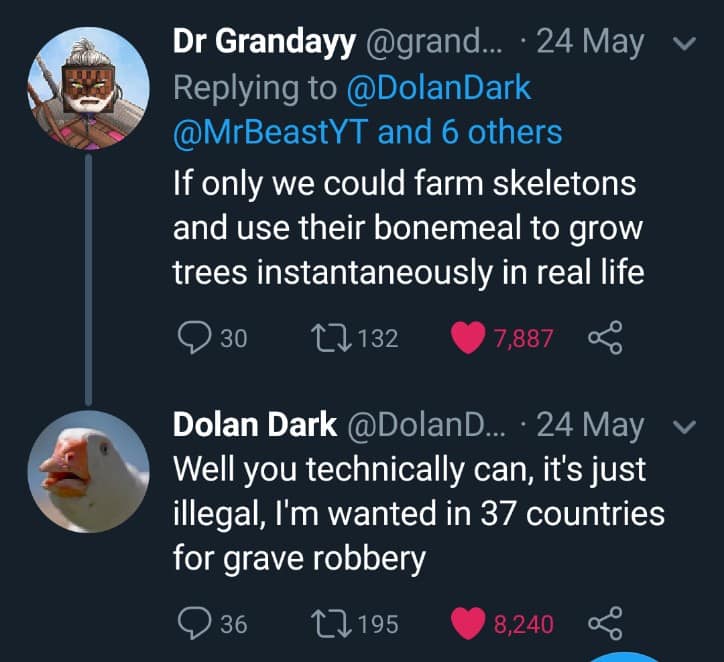The width and height of the screenshot is (724, 662).
Task: Toggle like on Dolan Dark's tweet
Action: click(x=468, y=624)
